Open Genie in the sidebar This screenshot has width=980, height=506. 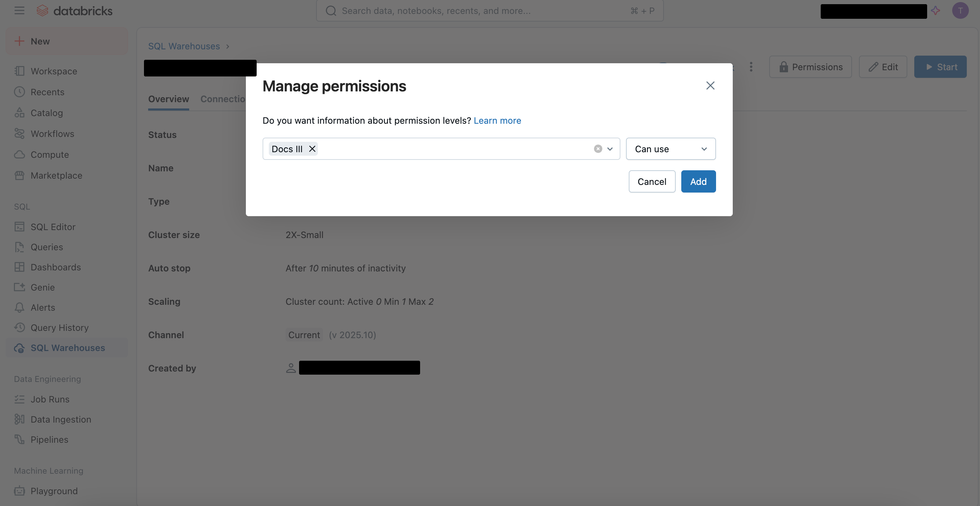tap(66, 287)
